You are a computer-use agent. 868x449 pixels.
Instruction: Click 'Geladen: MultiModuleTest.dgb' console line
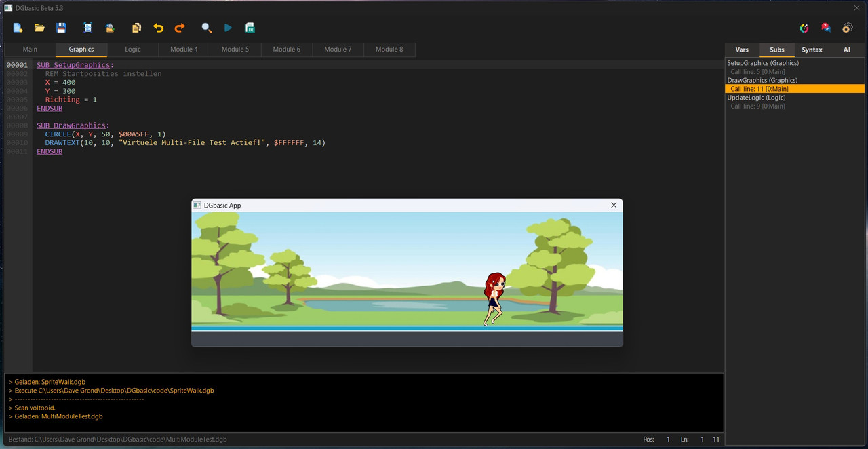(56, 416)
